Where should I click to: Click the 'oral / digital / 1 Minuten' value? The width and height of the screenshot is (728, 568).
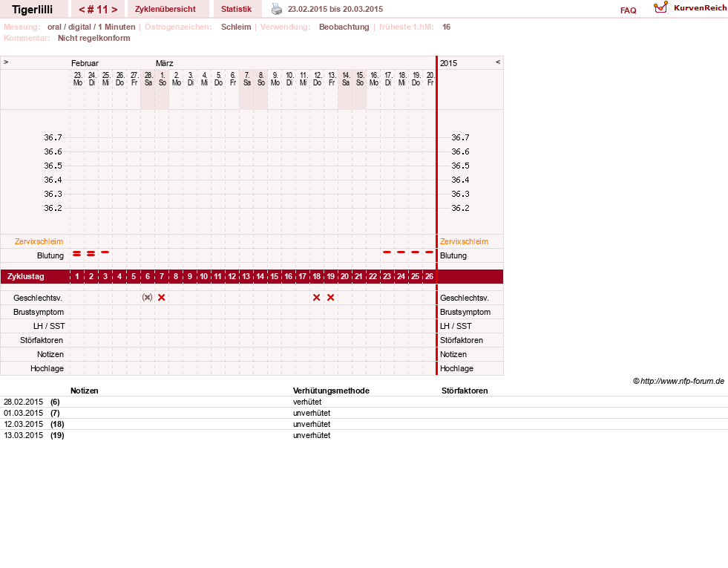point(91,27)
